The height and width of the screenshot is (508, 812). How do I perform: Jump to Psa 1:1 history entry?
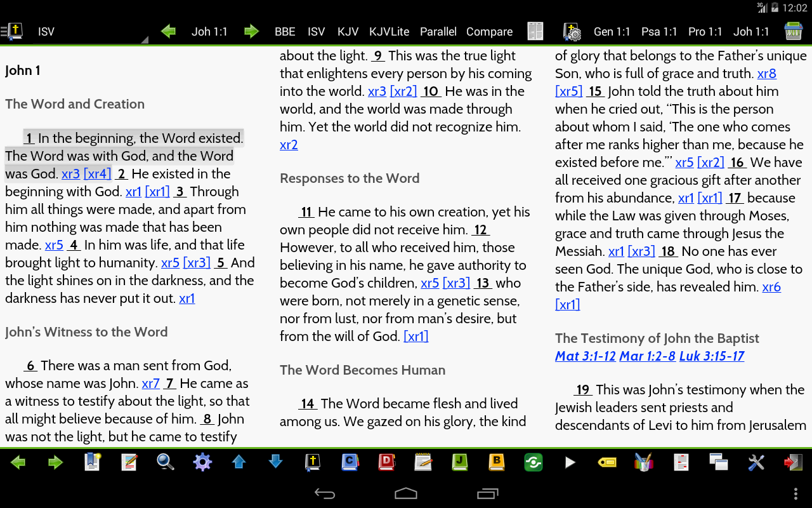click(659, 32)
